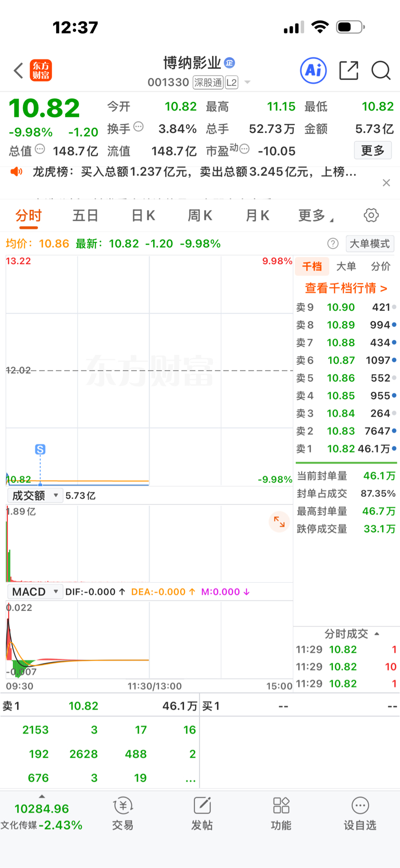Switch to the 五日 tab
The height and width of the screenshot is (868, 400).
[x=85, y=215]
